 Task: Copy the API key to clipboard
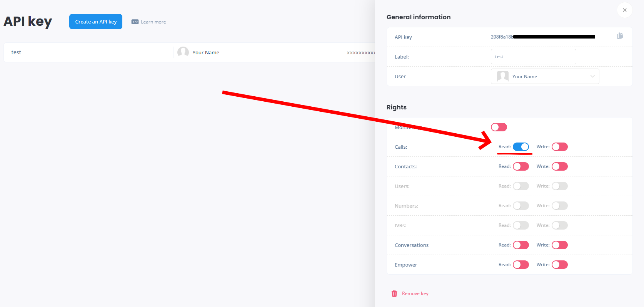620,36
